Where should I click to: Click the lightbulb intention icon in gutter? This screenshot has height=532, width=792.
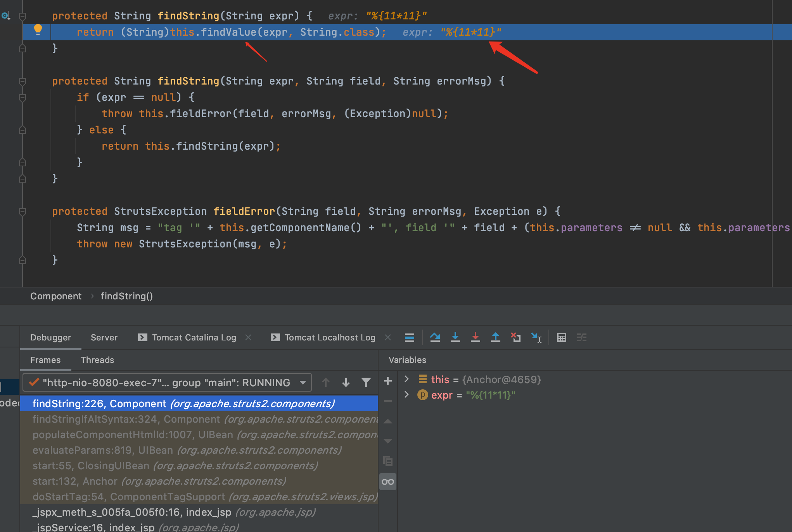[x=38, y=29]
